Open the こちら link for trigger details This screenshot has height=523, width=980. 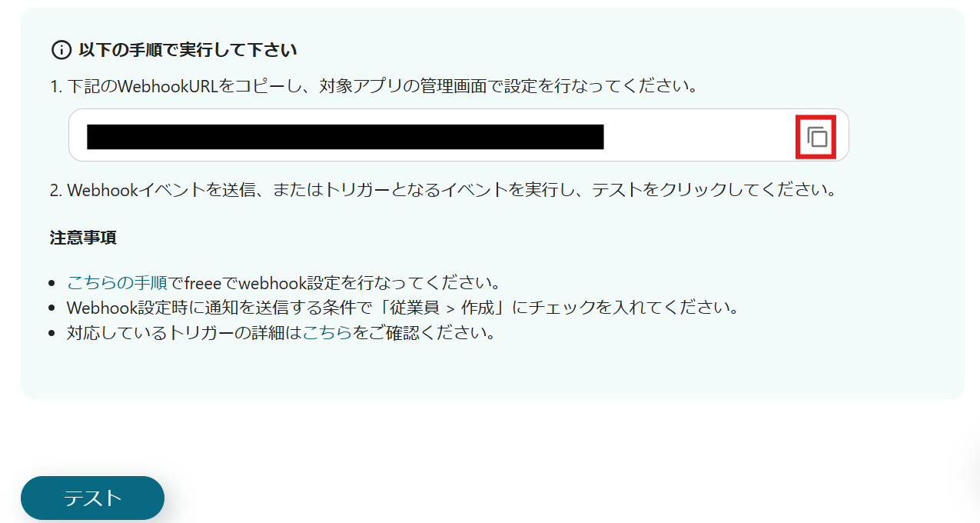[x=327, y=333]
